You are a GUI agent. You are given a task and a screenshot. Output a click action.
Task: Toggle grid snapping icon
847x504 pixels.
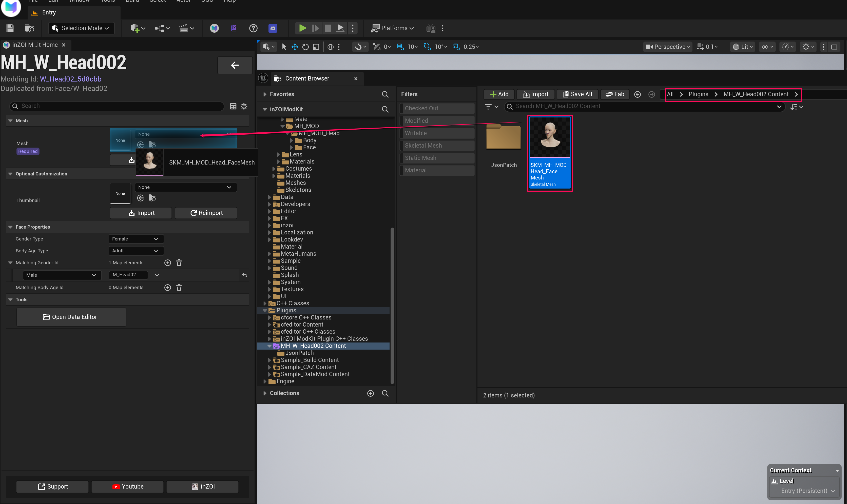tap(400, 47)
